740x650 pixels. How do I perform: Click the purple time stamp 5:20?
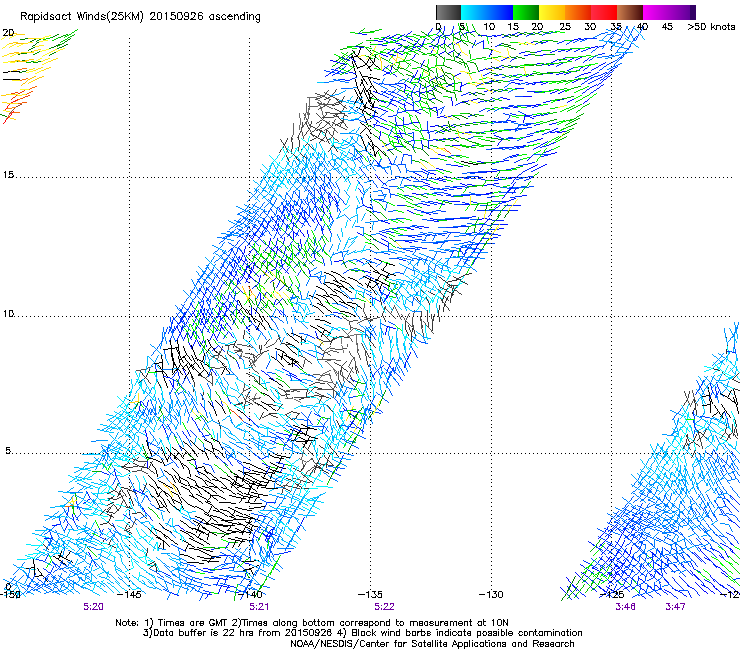click(x=93, y=607)
